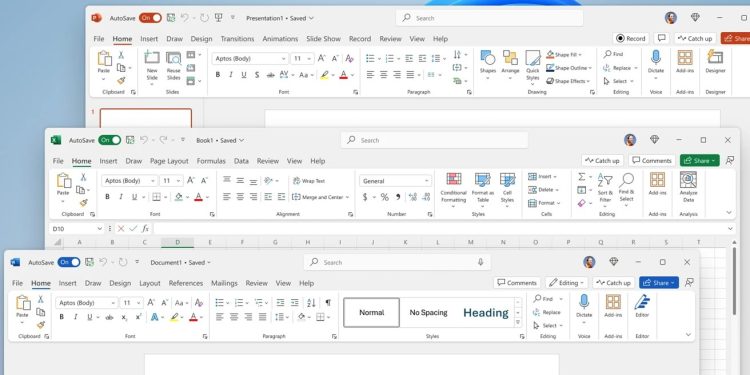Click fill color bucket in Excel
Image resolution: width=750 pixels, height=375 pixels.
click(x=178, y=197)
